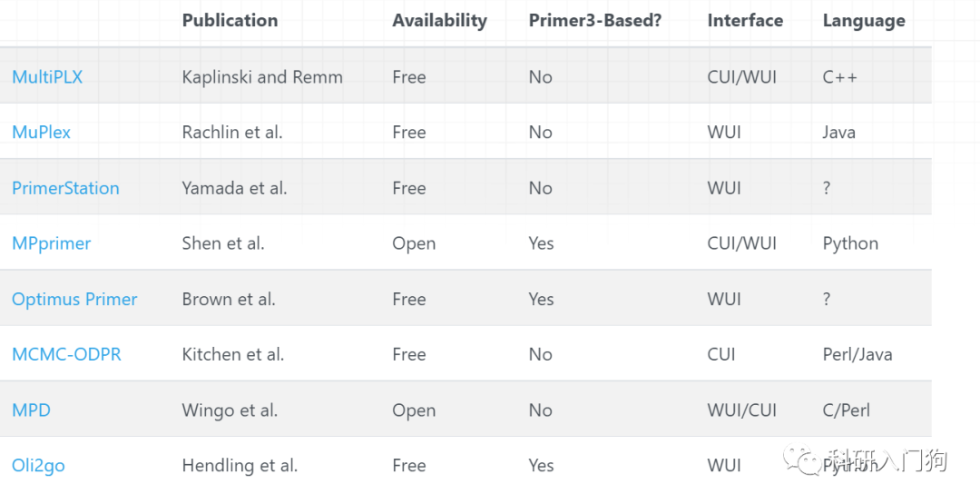Select the C/Perl language cell
Viewport: 980px width, 504px height.
pos(846,410)
